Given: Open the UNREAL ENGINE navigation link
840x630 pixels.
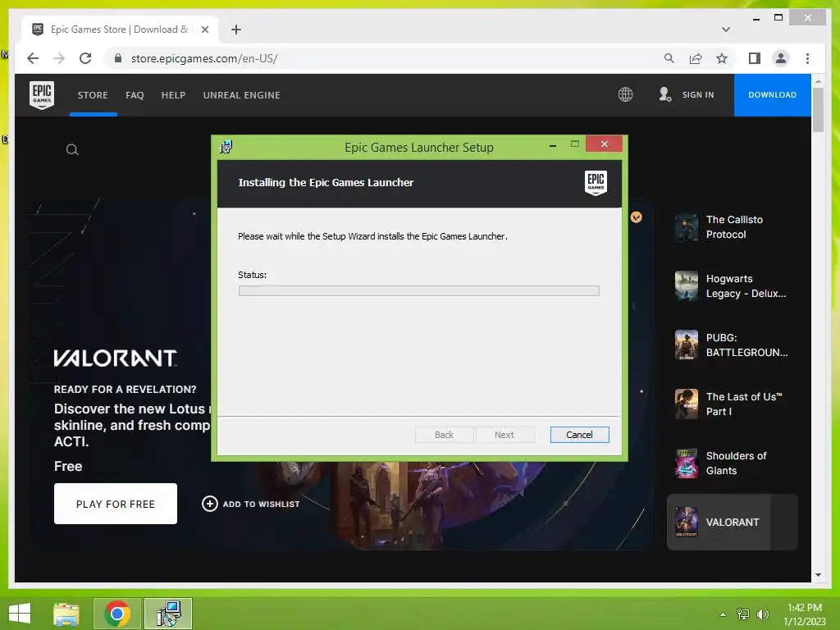Looking at the screenshot, I should click(x=242, y=95).
